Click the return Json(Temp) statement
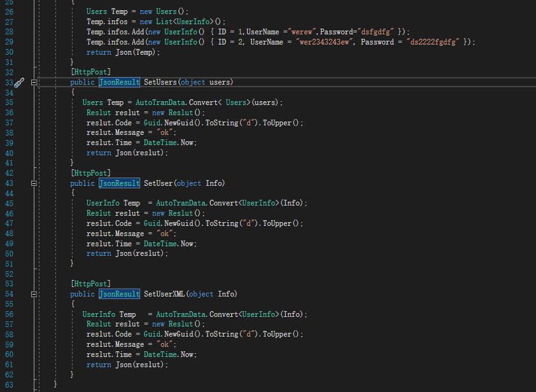The image size is (536, 392). coord(123,52)
